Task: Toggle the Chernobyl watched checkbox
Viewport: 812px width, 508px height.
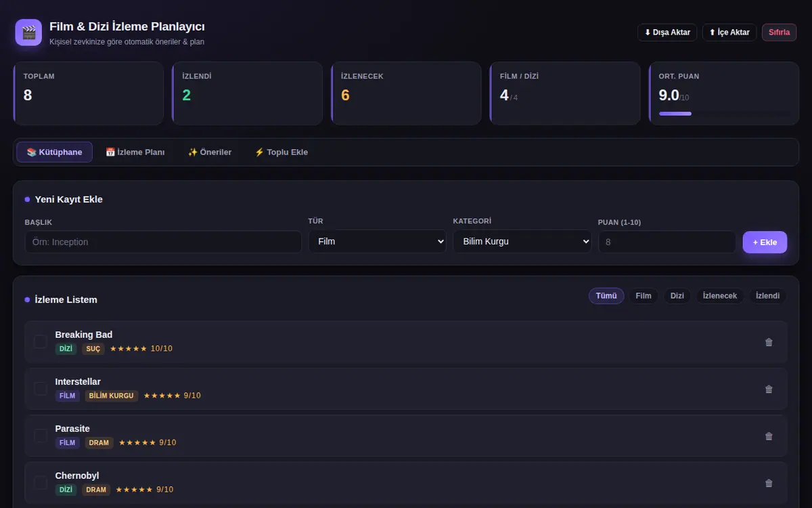Action: click(x=41, y=483)
